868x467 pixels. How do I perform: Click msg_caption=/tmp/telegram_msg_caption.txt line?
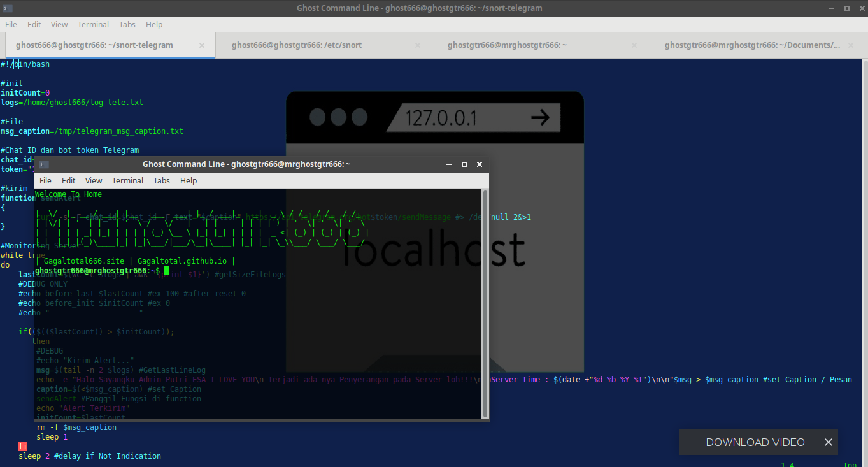tap(92, 131)
